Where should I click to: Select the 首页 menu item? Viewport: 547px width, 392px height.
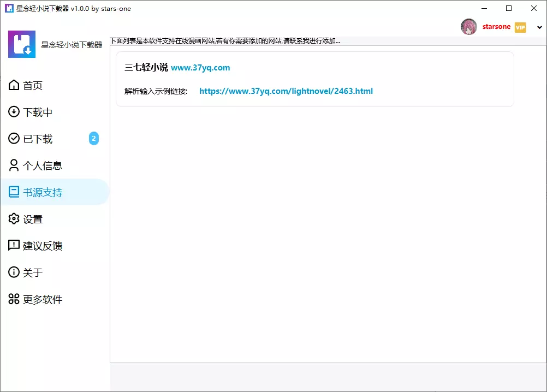[x=33, y=86]
